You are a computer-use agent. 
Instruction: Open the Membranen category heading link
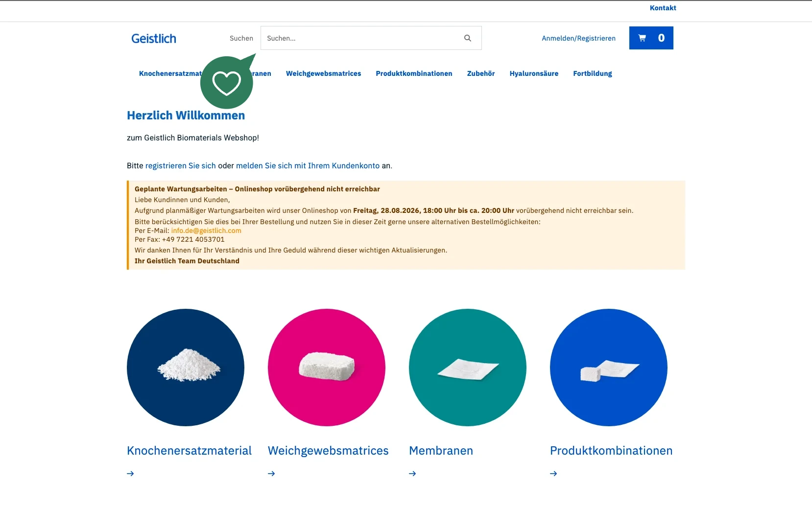pyautogui.click(x=441, y=451)
